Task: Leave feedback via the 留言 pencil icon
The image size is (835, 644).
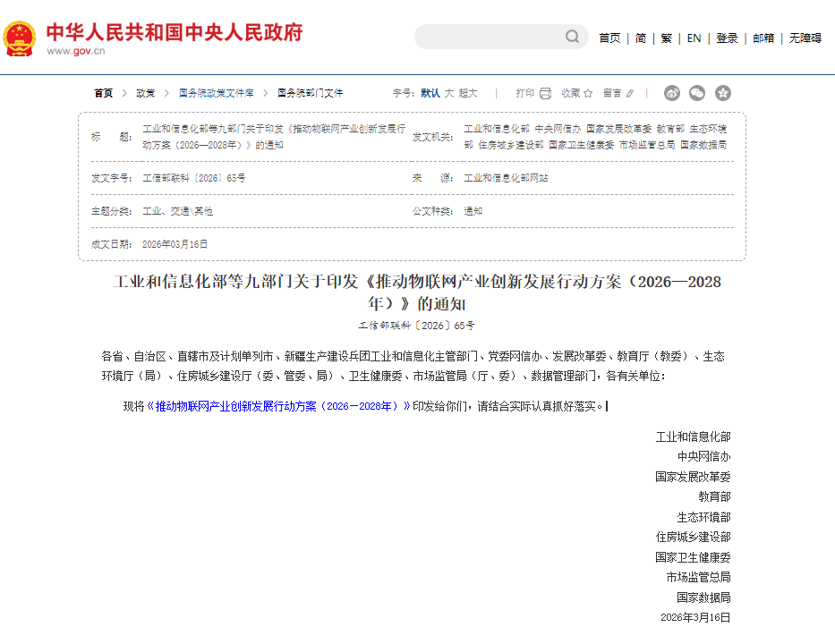Action: (630, 93)
